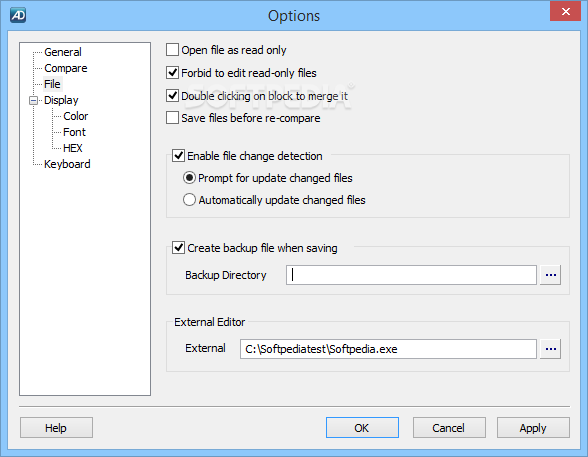Check Save files before re-compare

pyautogui.click(x=172, y=118)
